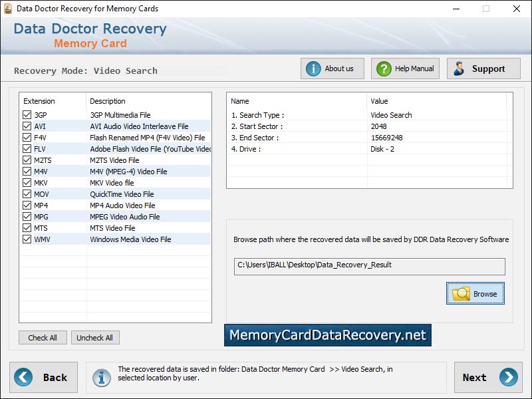Go Back to the previous step

[43, 377]
